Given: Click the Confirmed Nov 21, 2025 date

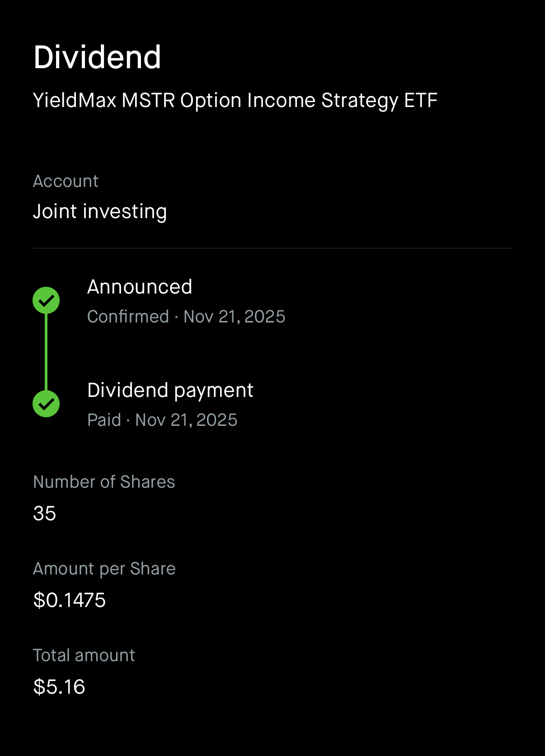Looking at the screenshot, I should coord(234,317).
